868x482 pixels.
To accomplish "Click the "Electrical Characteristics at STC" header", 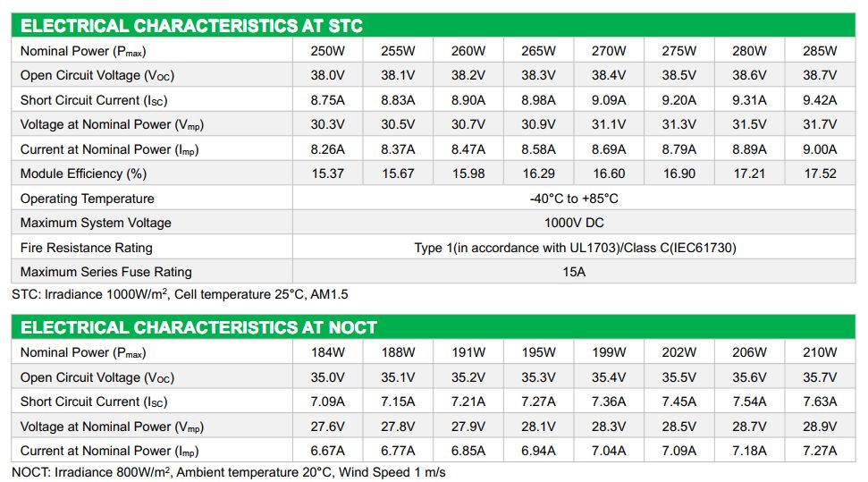I will (x=191, y=26).
